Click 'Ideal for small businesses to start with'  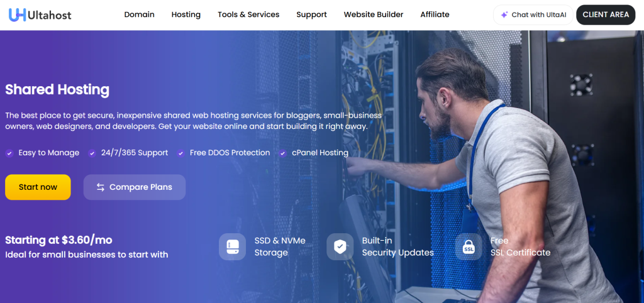(x=87, y=255)
